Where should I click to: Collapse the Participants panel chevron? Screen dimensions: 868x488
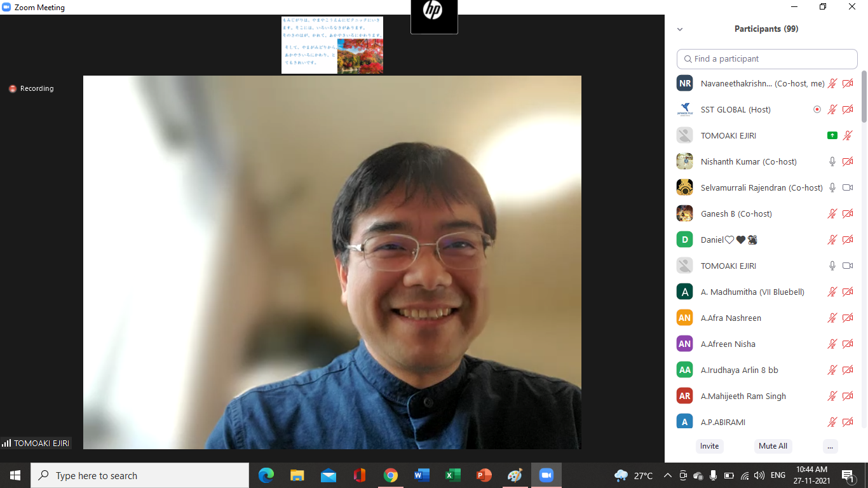pyautogui.click(x=680, y=29)
